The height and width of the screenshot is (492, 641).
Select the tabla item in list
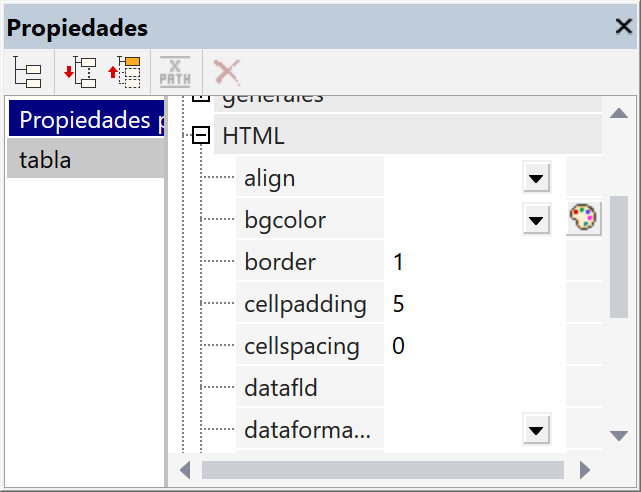pyautogui.click(x=85, y=159)
